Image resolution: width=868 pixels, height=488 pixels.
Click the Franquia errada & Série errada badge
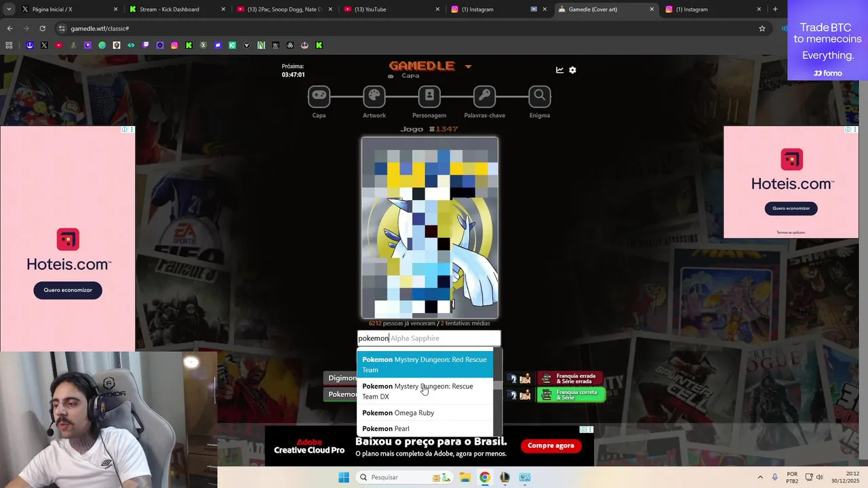pyautogui.click(x=570, y=378)
